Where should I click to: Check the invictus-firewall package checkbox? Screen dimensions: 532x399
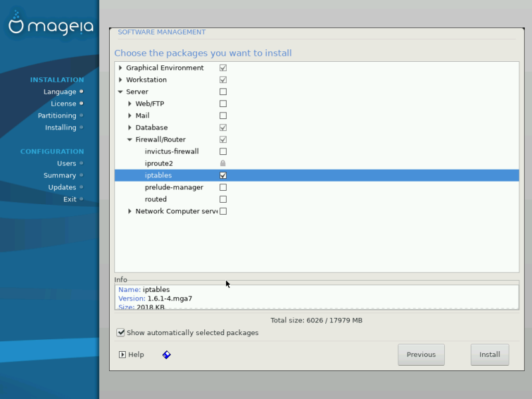223,152
